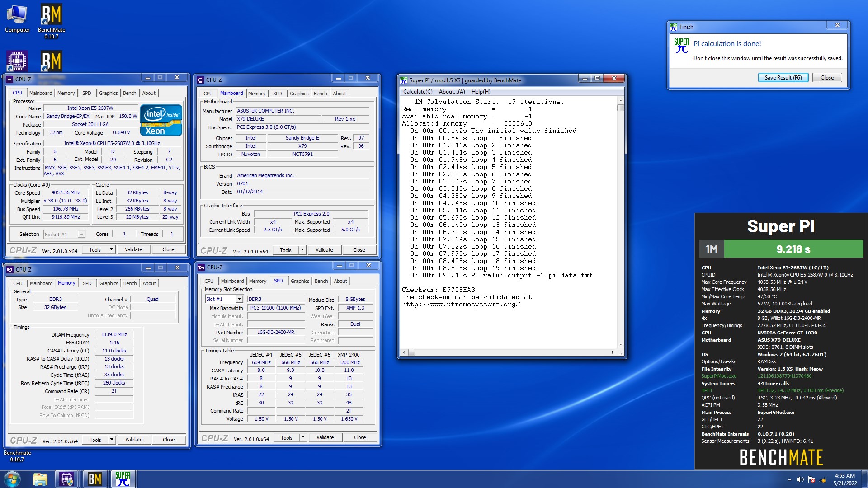Click the Model X79-DELUXE field
The width and height of the screenshot is (868, 488).
pos(278,119)
